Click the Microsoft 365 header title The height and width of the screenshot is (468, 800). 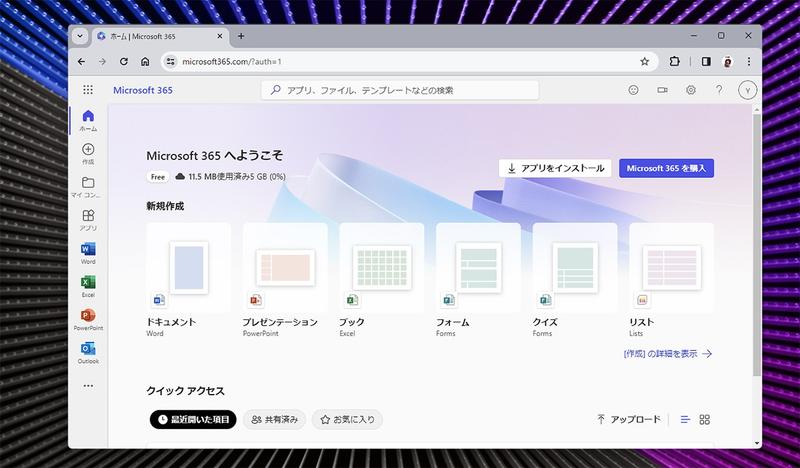[143, 90]
